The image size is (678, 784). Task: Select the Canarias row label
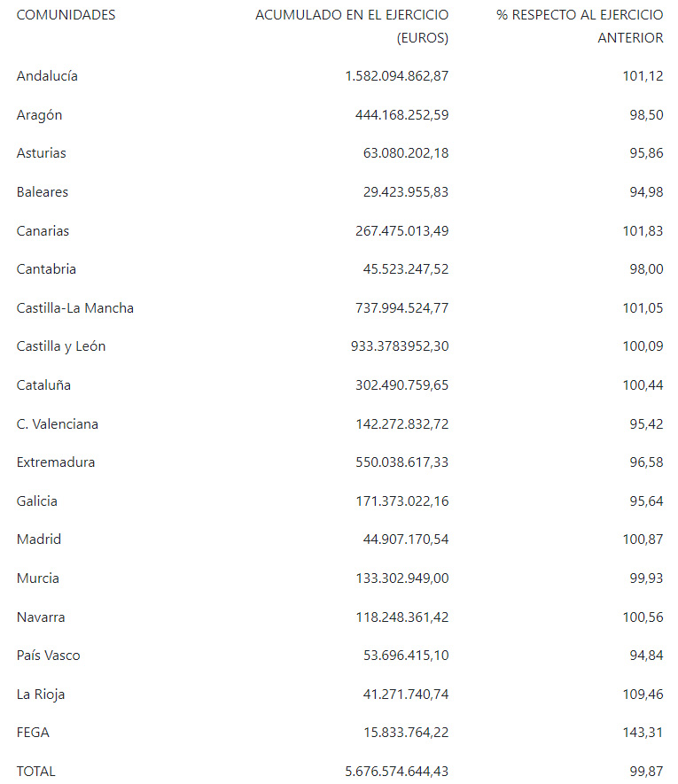tap(43, 231)
